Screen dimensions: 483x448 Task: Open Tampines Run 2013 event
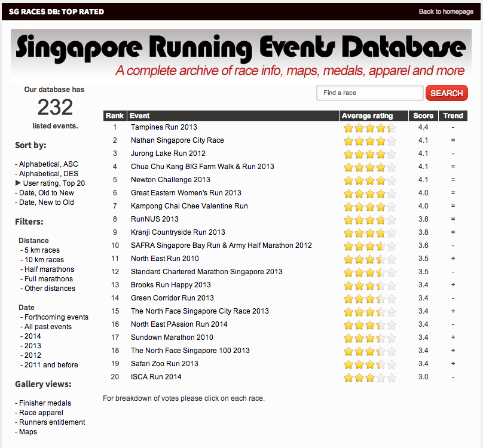[164, 127]
